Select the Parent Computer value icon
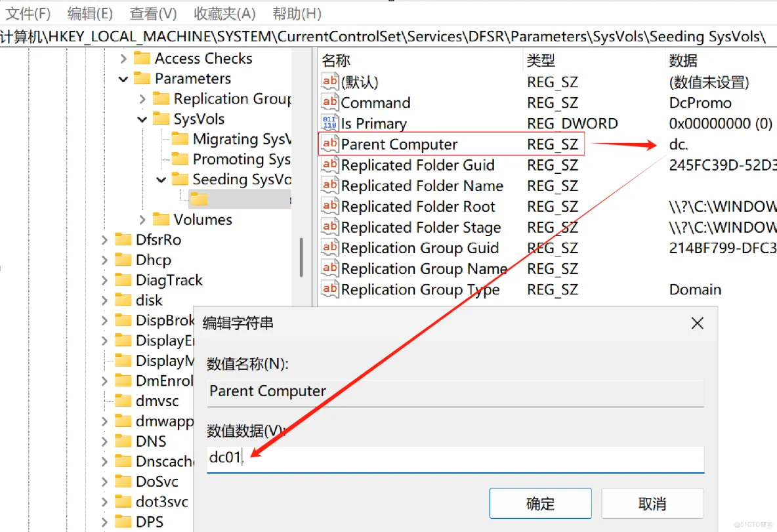This screenshot has height=532, width=777. pos(329,144)
